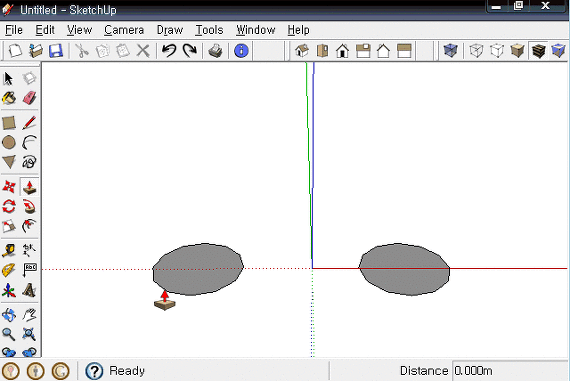This screenshot has width=570, height=381.
Task: Open the Camera menu
Action: [x=124, y=30]
